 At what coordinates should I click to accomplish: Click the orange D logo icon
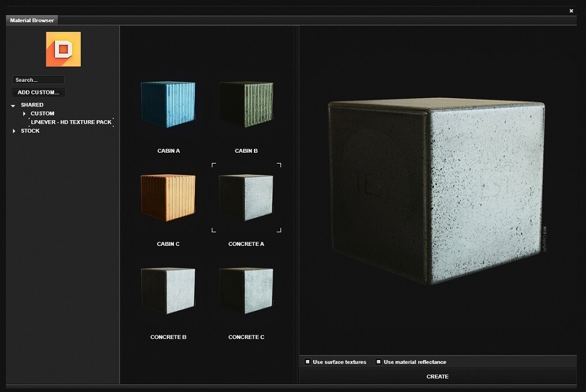[x=63, y=49]
